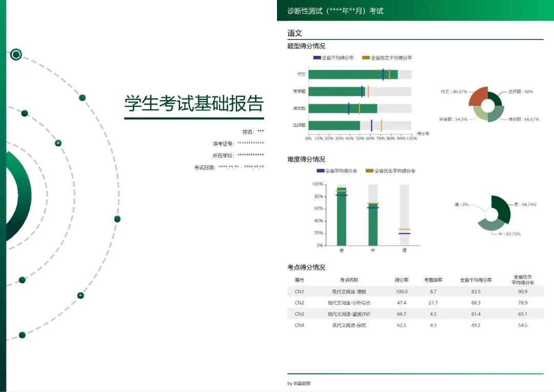Click the 选择题：50% donut label
This screenshot has height=392, width=554.
click(x=521, y=91)
